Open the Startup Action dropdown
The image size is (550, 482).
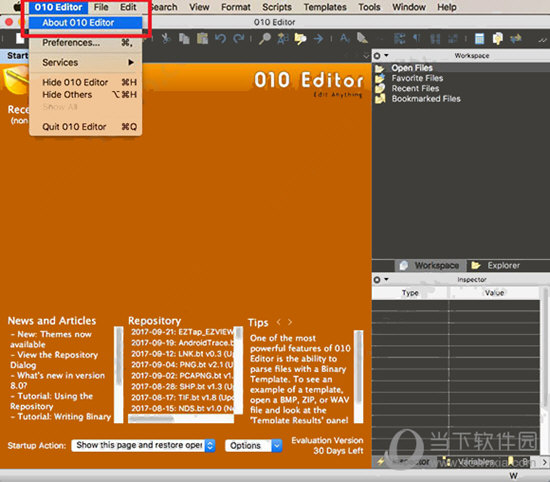click(143, 445)
